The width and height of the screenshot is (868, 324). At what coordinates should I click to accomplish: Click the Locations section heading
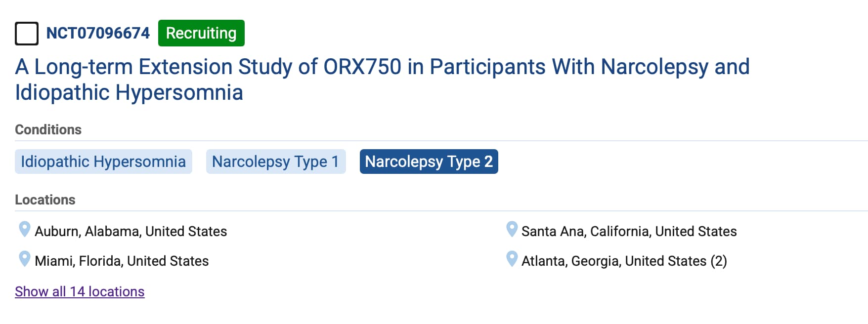tap(45, 200)
